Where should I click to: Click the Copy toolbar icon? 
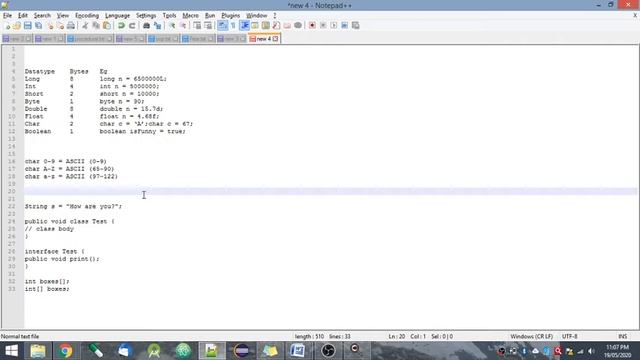(96, 26)
